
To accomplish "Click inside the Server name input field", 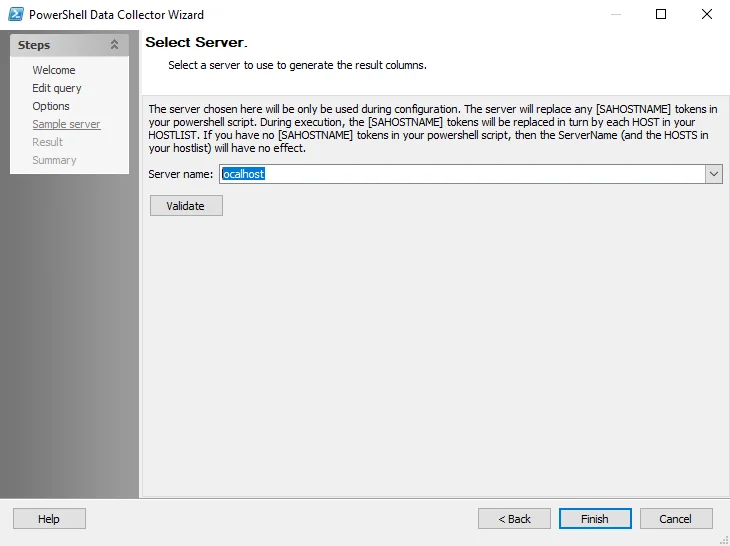I will (x=463, y=174).
